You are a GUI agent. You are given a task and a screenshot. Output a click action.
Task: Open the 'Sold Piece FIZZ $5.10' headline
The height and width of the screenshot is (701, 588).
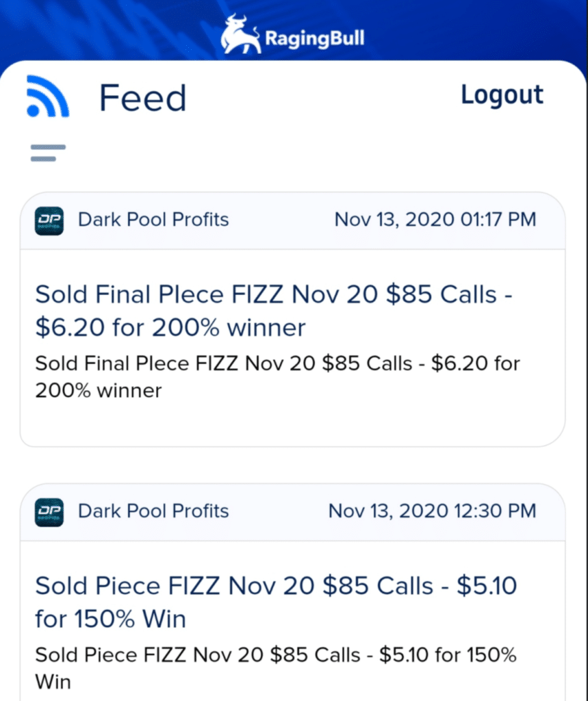pos(276,602)
